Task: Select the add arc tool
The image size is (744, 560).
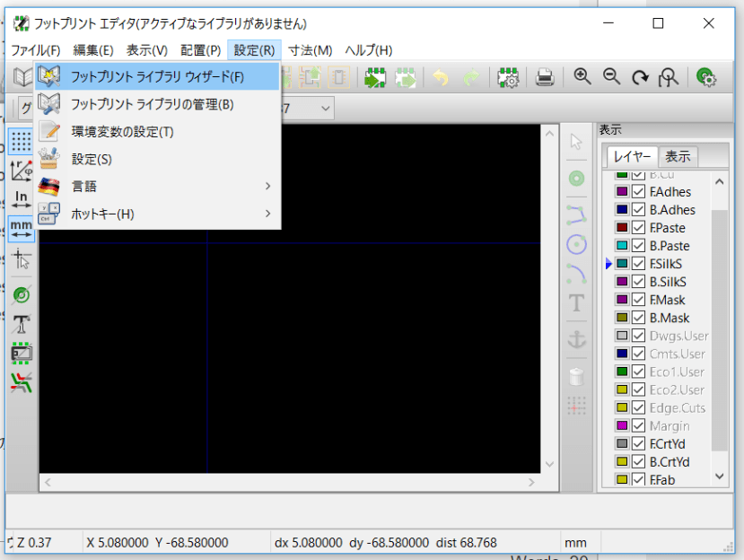Action: pos(576,274)
